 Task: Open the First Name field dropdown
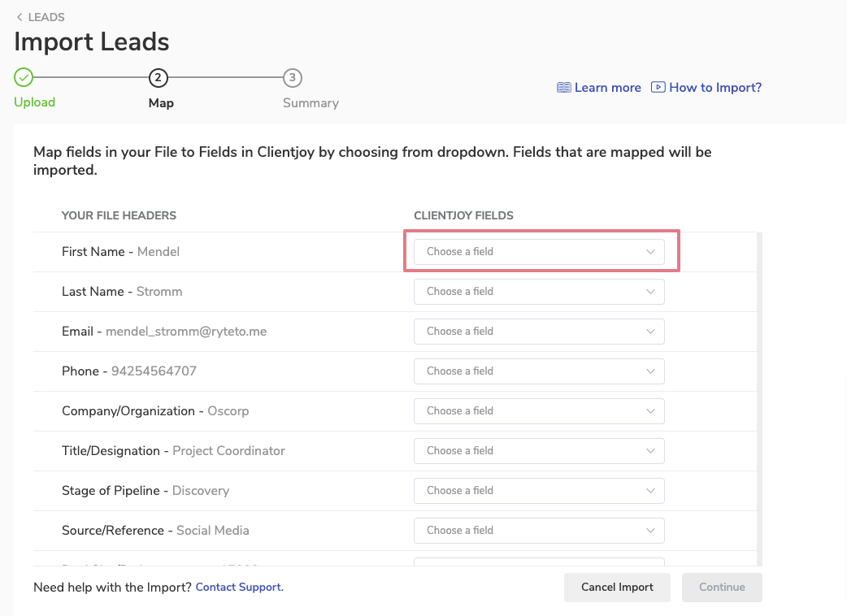(539, 252)
